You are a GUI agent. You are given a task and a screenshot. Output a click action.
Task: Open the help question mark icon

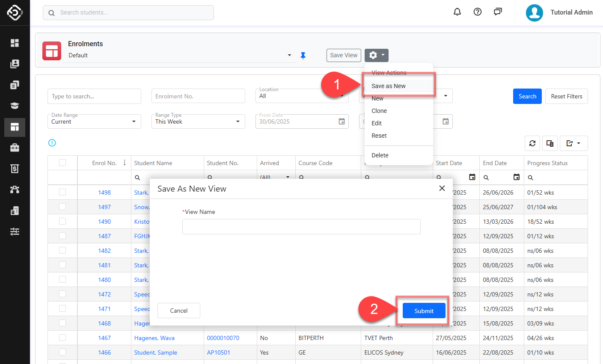pyautogui.click(x=478, y=12)
